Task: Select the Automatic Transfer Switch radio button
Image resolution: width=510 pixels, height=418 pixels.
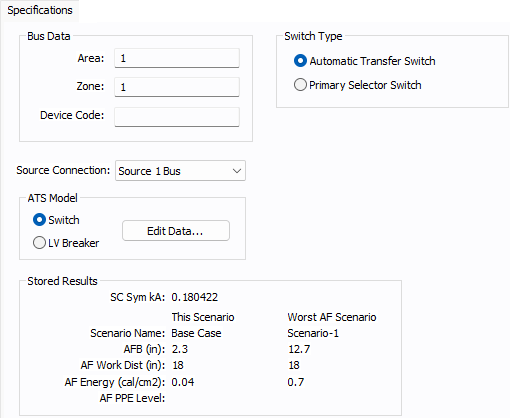Action: pos(300,61)
